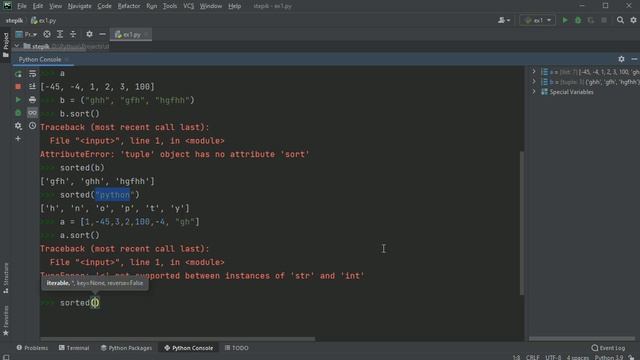
Task: Open the Project view dropdown
Action: tap(26, 34)
